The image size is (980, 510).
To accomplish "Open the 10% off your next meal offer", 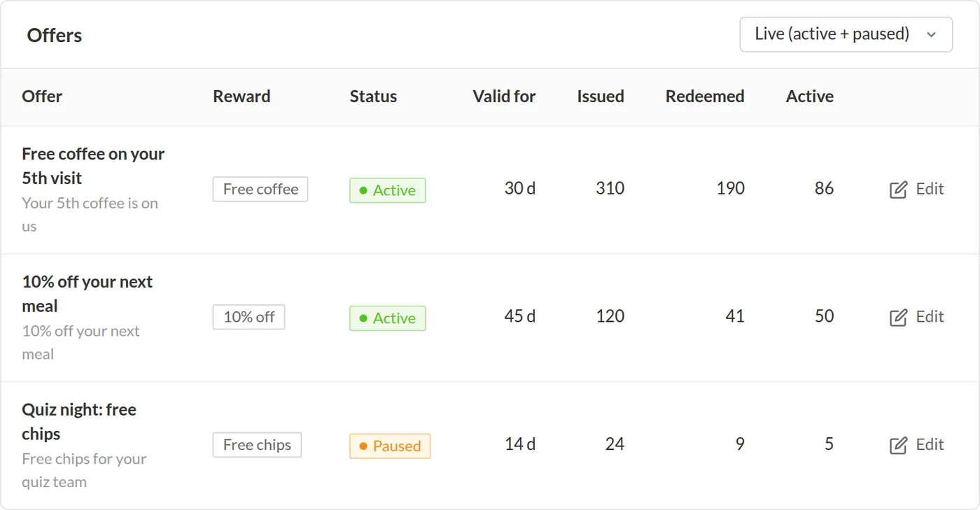I will [x=87, y=294].
